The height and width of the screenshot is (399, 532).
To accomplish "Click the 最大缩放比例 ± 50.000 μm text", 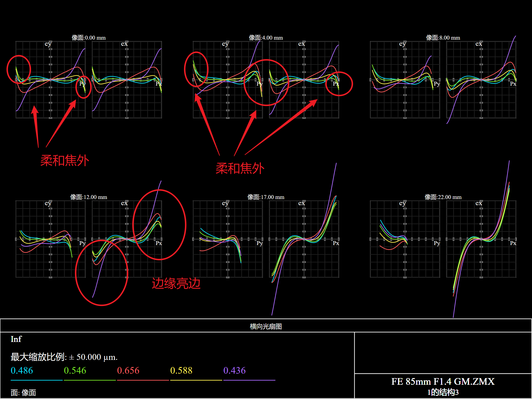I will point(64,357).
